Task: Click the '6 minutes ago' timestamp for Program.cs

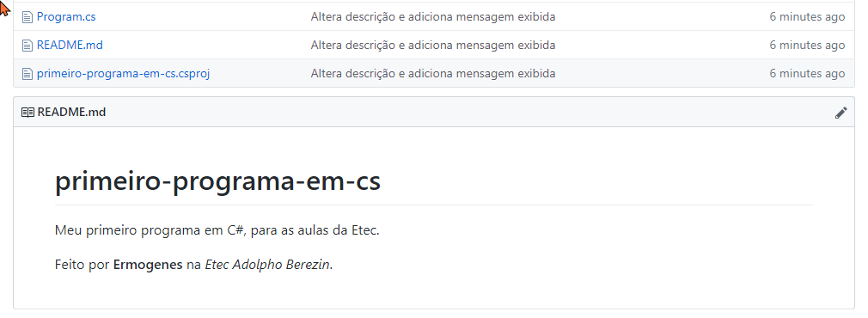Action: [807, 17]
